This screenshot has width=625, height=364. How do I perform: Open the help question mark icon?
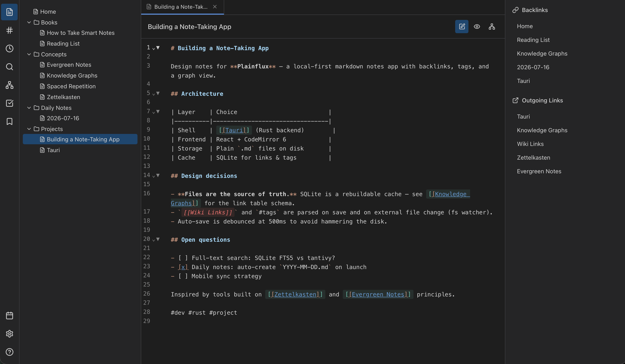(x=9, y=352)
